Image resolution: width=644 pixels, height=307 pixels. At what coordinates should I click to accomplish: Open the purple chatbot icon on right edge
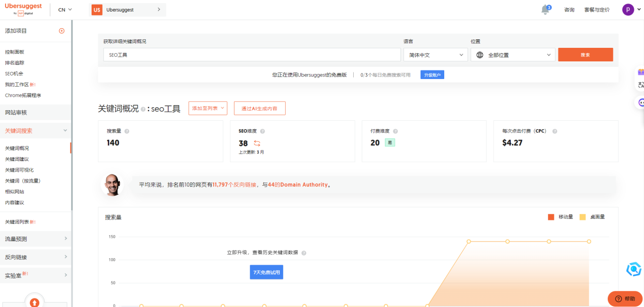tap(640, 102)
